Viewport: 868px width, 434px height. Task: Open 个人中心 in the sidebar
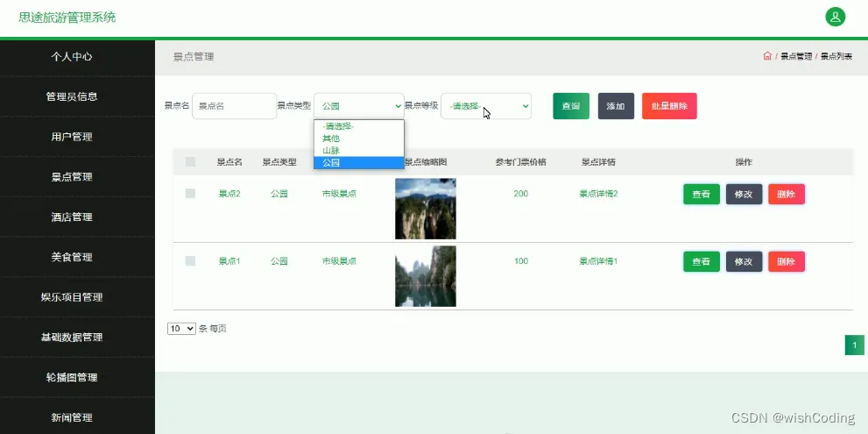(x=72, y=56)
